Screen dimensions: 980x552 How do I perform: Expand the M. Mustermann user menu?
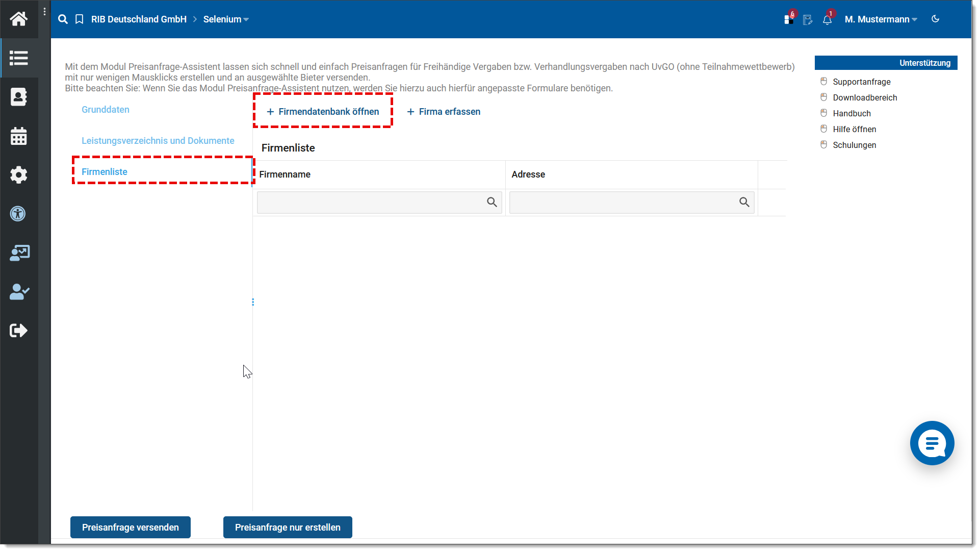pyautogui.click(x=881, y=19)
